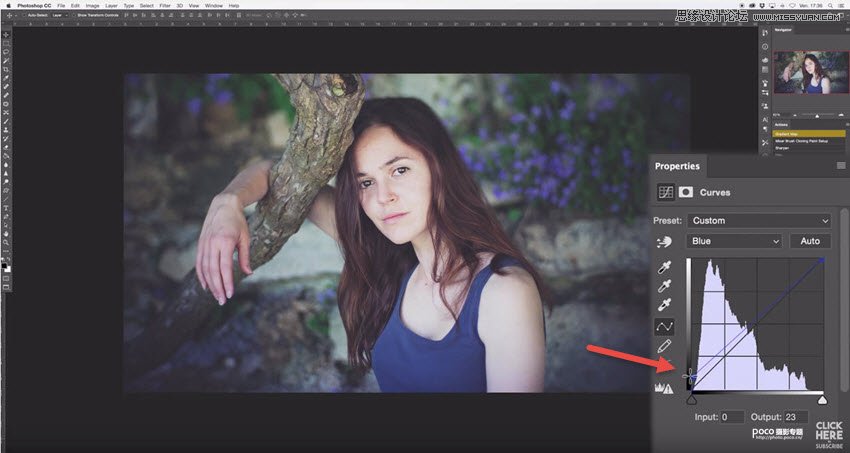Select the Hand tool in the left toolbar
This screenshot has height=453, width=850.
point(6,234)
